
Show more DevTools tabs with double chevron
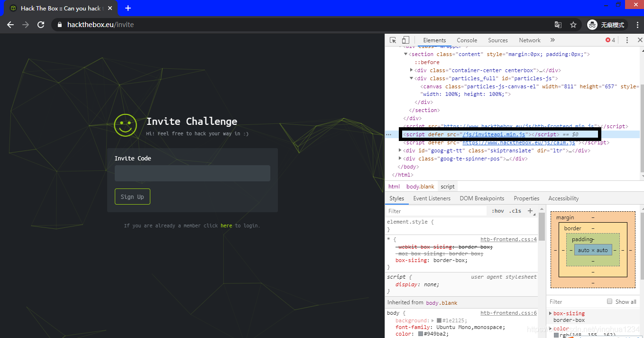(552, 40)
